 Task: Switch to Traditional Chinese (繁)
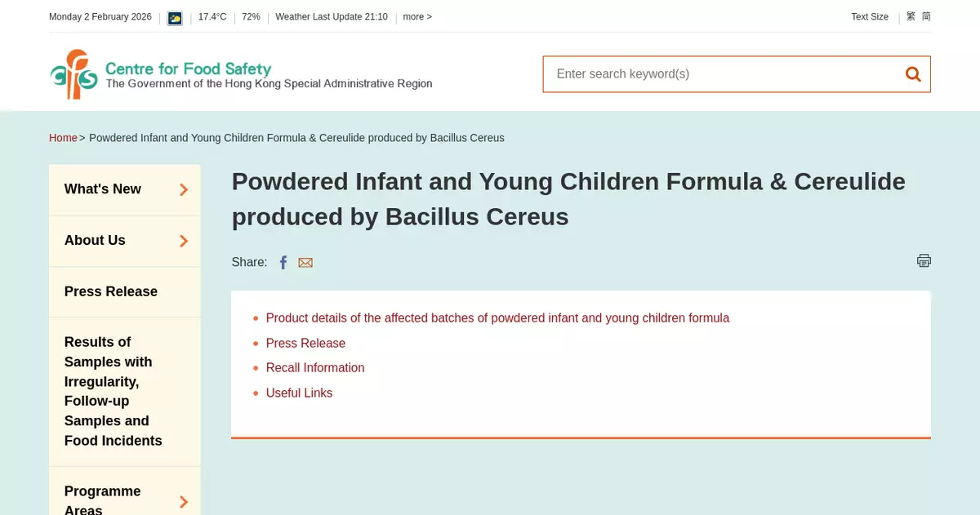[x=911, y=16]
